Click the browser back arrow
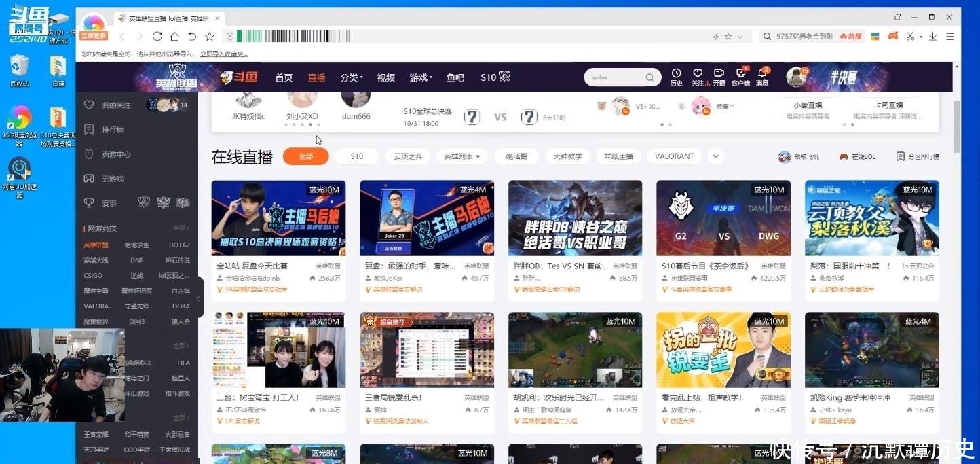 [122, 36]
